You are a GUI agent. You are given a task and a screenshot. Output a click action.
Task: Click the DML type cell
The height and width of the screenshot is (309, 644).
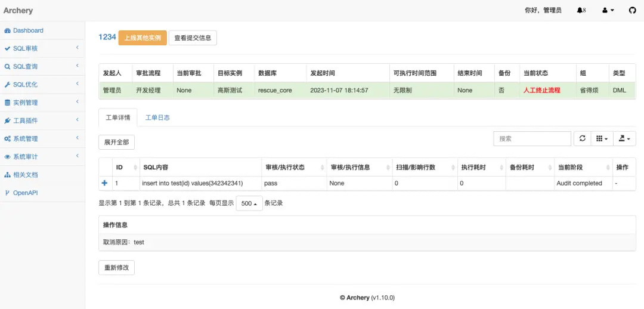622,90
